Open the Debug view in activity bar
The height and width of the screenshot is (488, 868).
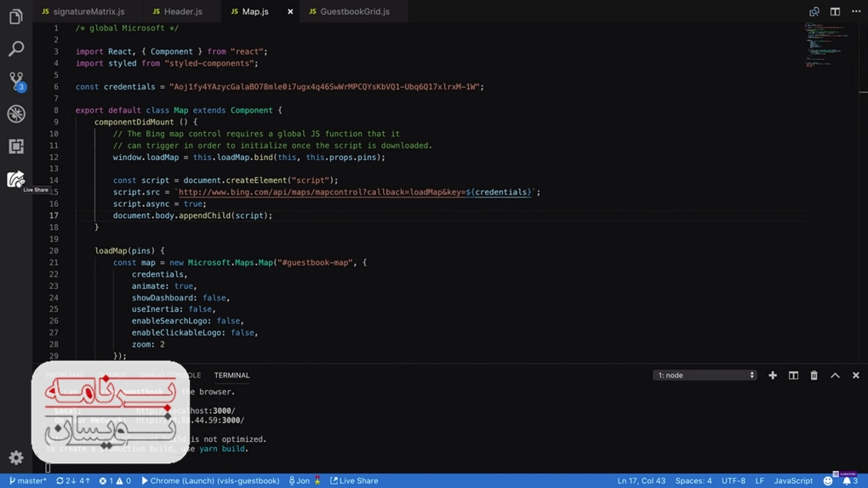coord(15,114)
